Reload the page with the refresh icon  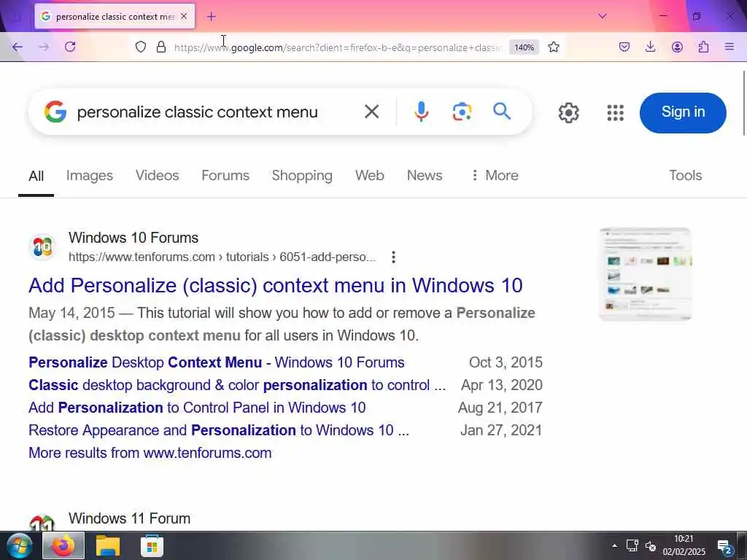(70, 47)
